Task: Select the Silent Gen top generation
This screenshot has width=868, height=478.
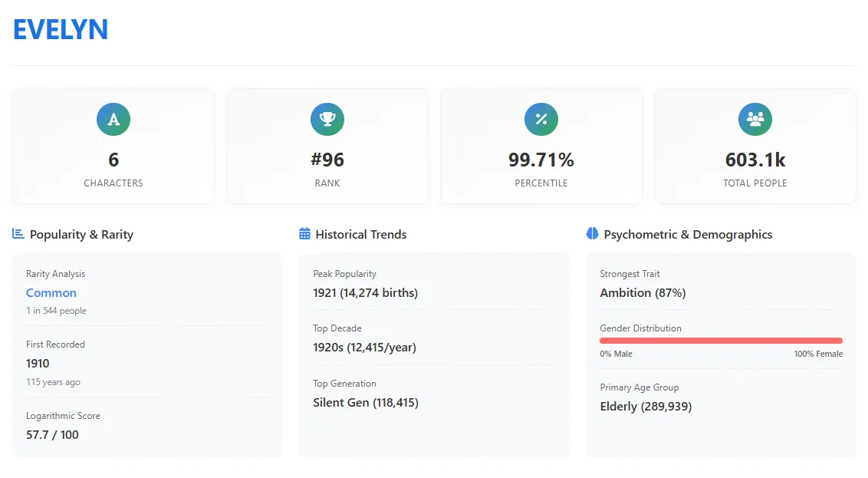Action: coord(365,402)
